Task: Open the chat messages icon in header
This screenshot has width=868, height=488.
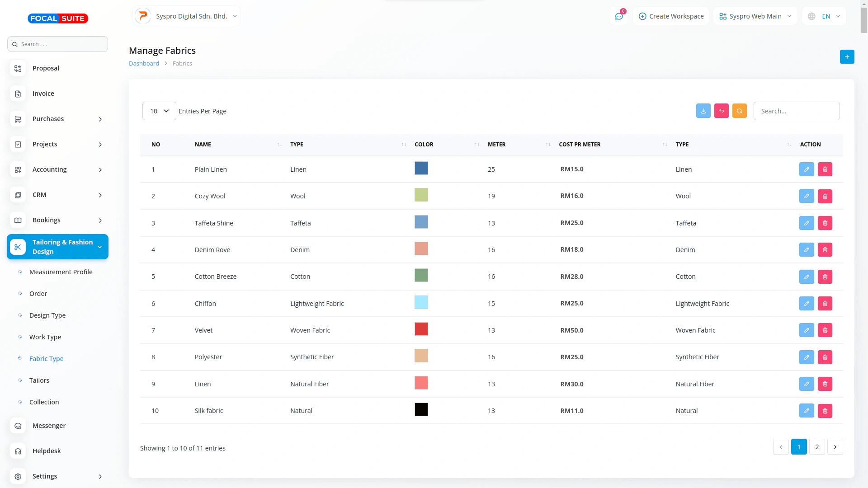Action: pos(618,16)
